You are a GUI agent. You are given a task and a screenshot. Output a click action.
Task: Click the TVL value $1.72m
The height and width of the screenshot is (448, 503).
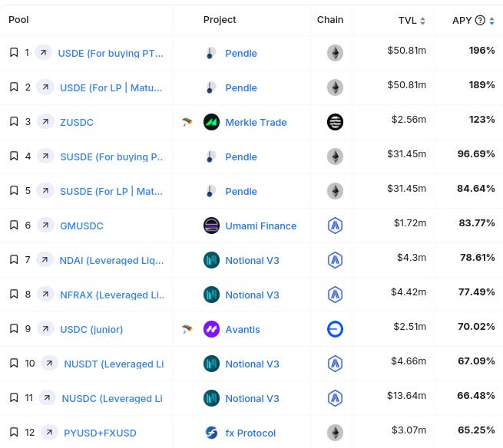[x=410, y=222]
